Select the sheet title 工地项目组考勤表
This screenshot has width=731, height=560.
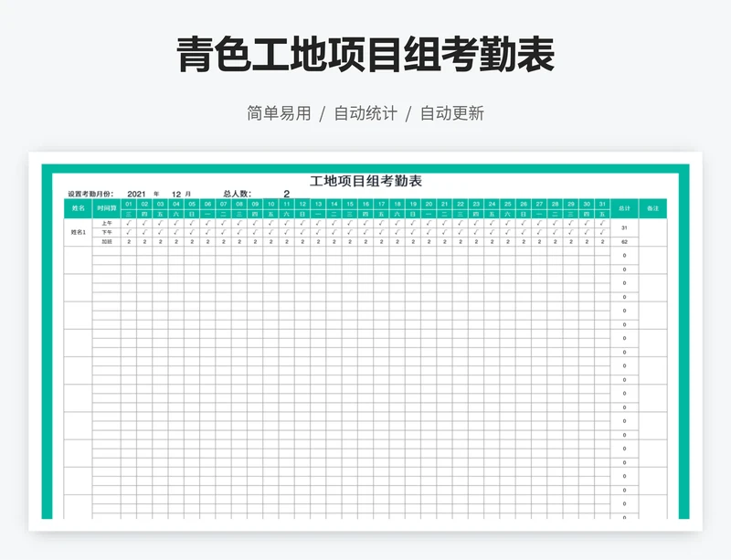(x=366, y=181)
